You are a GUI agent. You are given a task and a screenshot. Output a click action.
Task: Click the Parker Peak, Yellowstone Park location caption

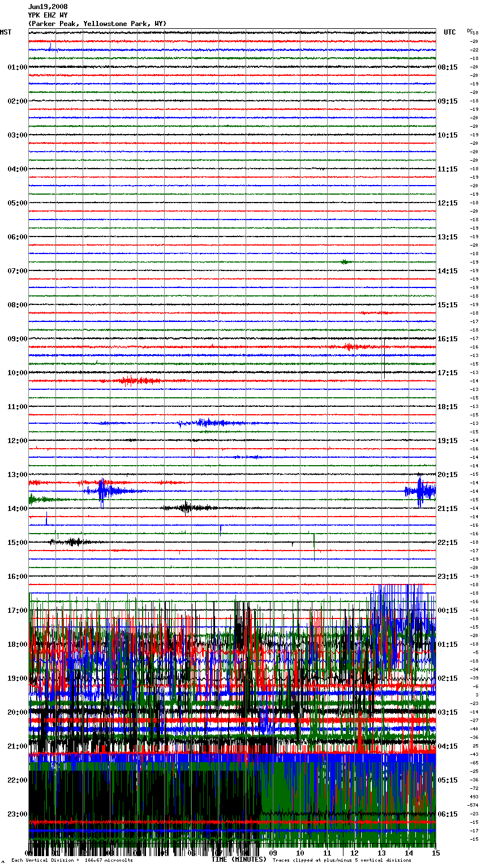[x=97, y=24]
